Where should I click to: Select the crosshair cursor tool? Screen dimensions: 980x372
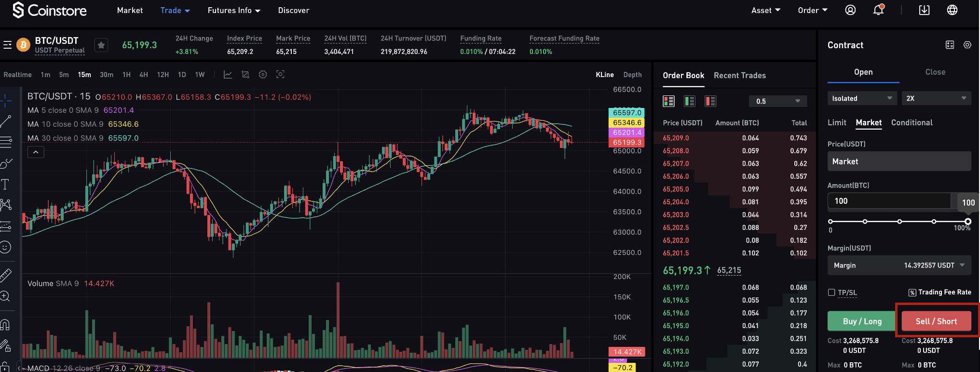(6, 101)
